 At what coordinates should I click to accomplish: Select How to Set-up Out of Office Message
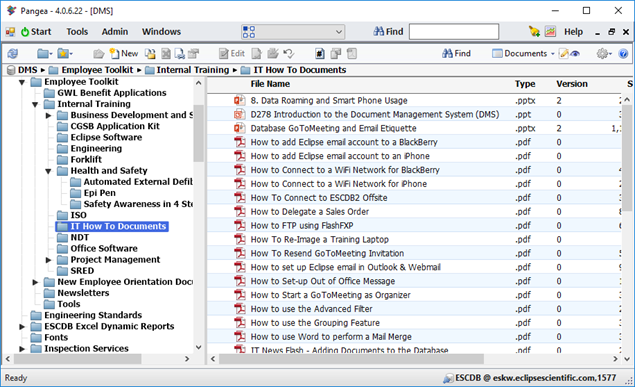click(323, 281)
